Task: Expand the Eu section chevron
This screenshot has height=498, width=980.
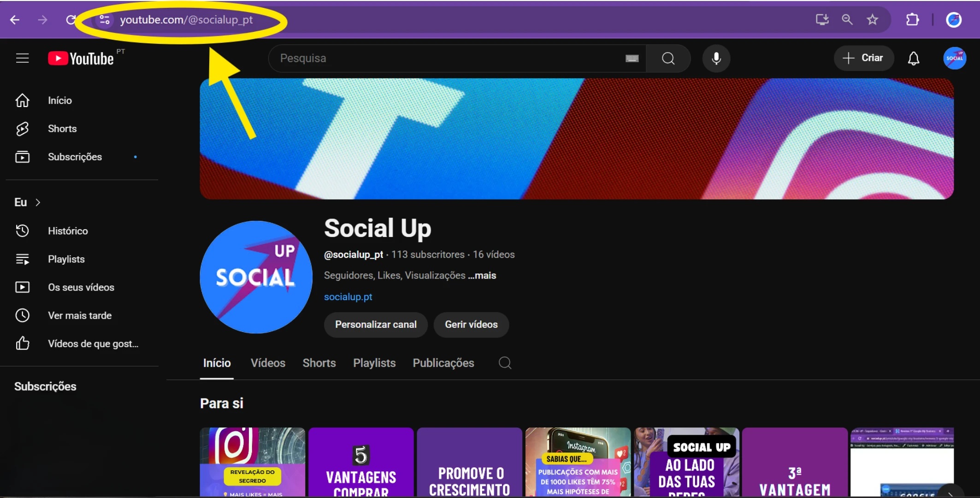Action: pos(38,202)
